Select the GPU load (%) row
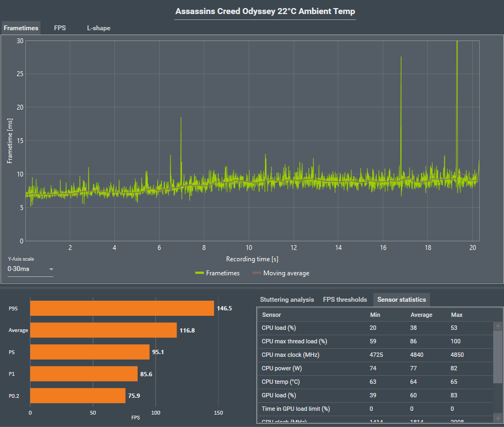This screenshot has height=427, width=504. point(376,396)
